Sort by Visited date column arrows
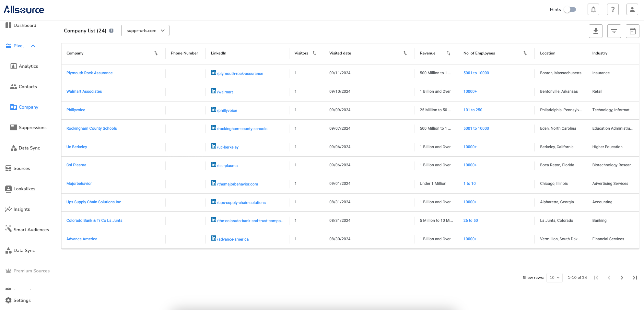This screenshot has height=310, width=644. [405, 53]
